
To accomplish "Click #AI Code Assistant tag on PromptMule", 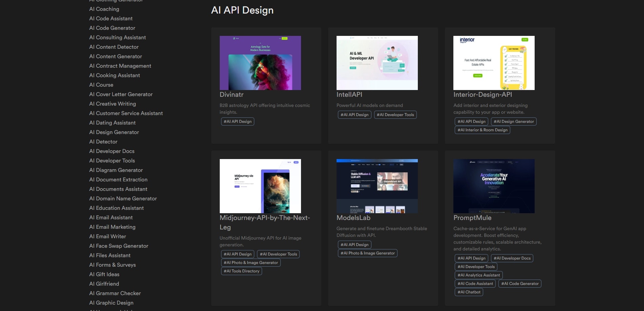I will tap(475, 284).
